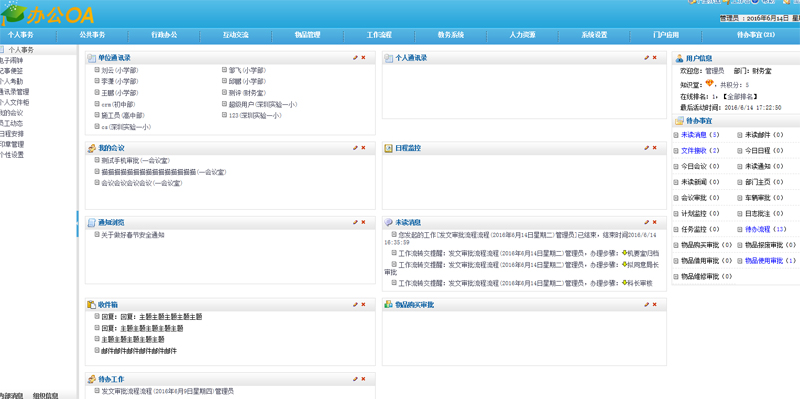The height and width of the screenshot is (399, 800).
Task: Click the 办公OA graduation cap logo
Action: pyautogui.click(x=12, y=13)
